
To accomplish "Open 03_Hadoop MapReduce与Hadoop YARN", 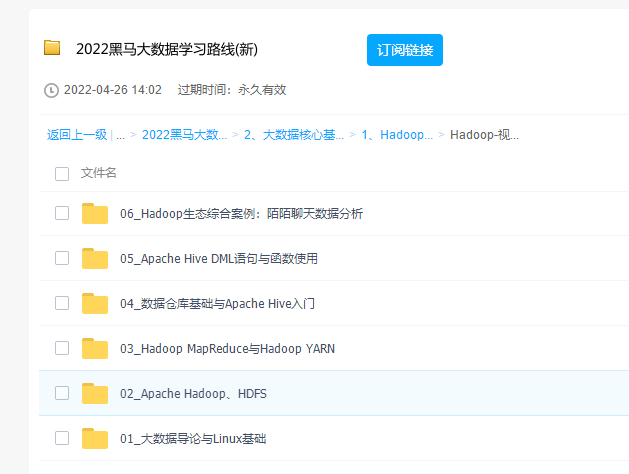I will pyautogui.click(x=227, y=348).
